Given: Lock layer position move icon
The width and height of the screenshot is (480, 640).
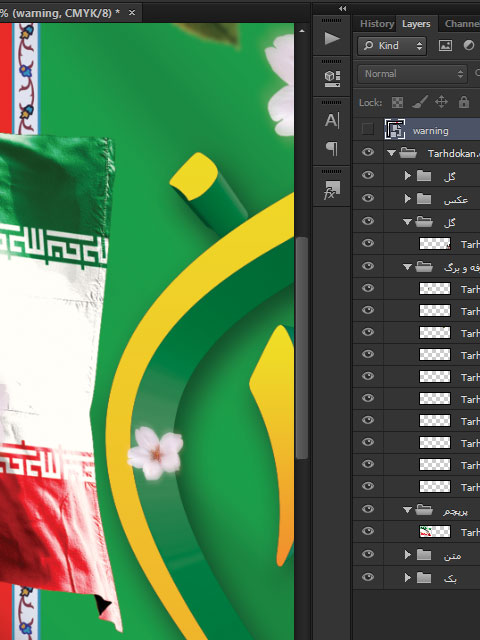Looking at the screenshot, I should [441, 102].
